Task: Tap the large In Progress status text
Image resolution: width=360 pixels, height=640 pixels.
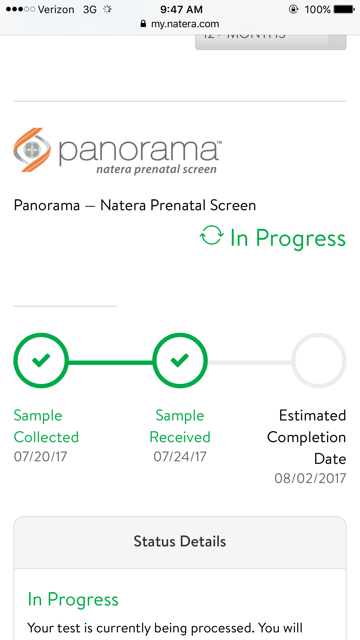Action: pyautogui.click(x=288, y=238)
